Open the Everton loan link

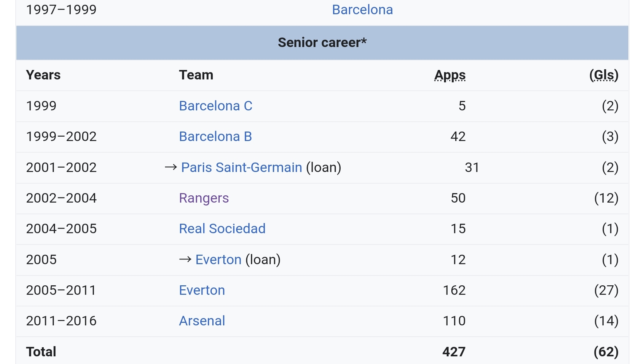pos(218,260)
